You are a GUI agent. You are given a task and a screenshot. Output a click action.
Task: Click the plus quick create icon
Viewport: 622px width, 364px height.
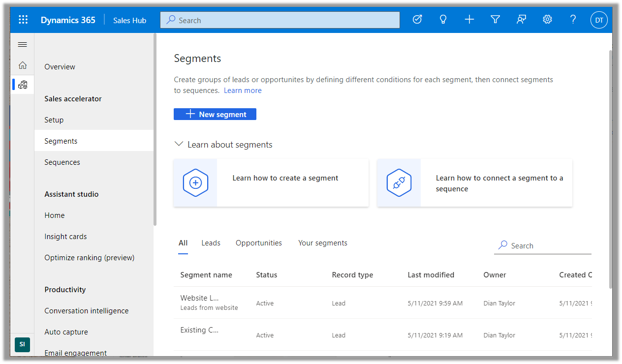[x=469, y=20]
